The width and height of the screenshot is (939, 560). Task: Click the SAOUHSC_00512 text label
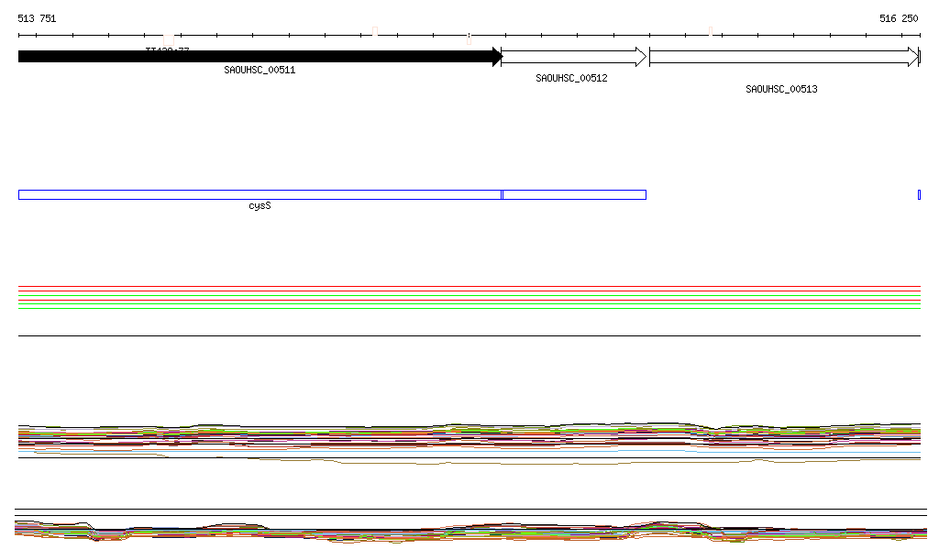click(x=571, y=79)
